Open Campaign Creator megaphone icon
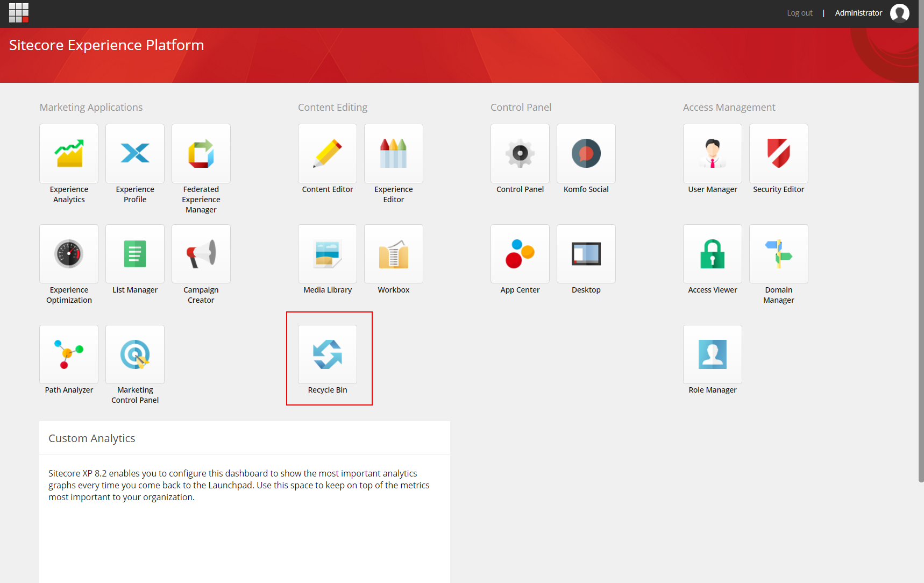Image resolution: width=924 pixels, height=583 pixels. (x=201, y=254)
